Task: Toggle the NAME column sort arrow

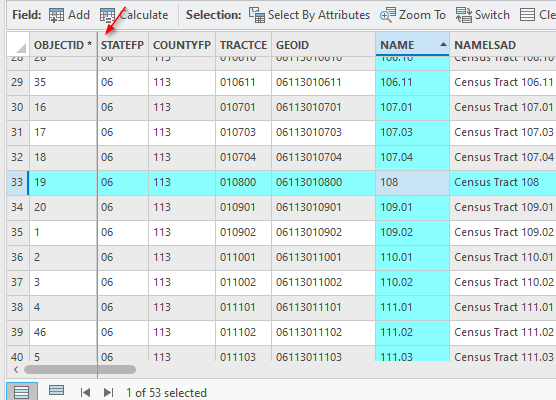Action: click(443, 44)
